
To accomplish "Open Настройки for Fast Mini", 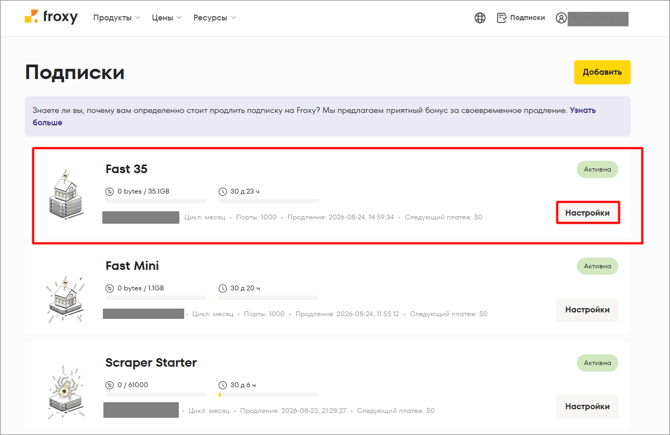I will [x=588, y=310].
